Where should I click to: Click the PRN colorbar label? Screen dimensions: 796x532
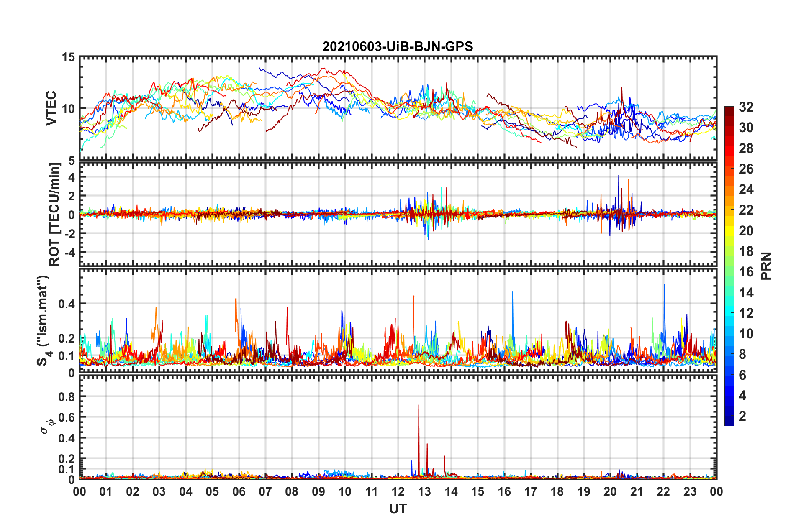pos(766,266)
